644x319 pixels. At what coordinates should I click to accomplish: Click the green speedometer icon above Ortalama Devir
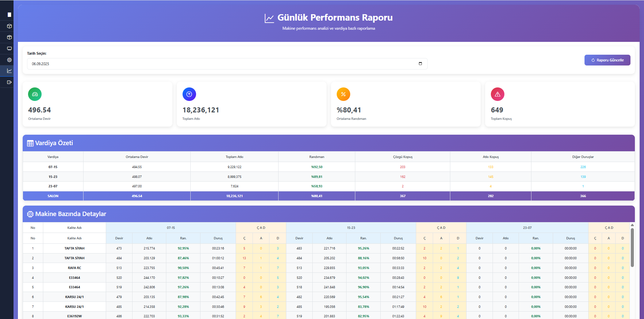pyautogui.click(x=35, y=94)
